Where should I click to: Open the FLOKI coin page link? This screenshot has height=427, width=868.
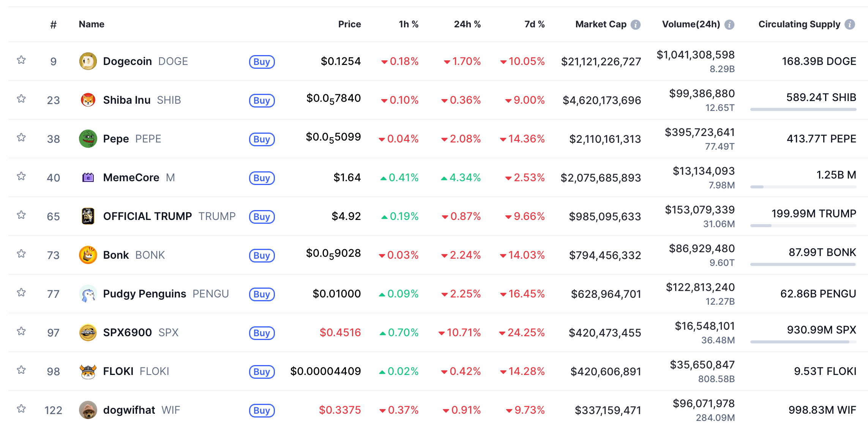click(118, 371)
